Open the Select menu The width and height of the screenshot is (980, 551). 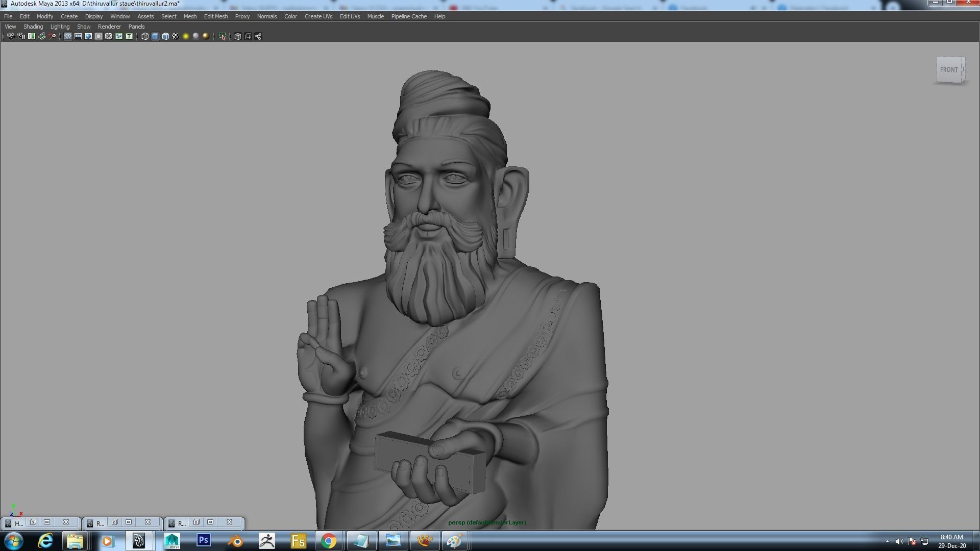point(169,16)
